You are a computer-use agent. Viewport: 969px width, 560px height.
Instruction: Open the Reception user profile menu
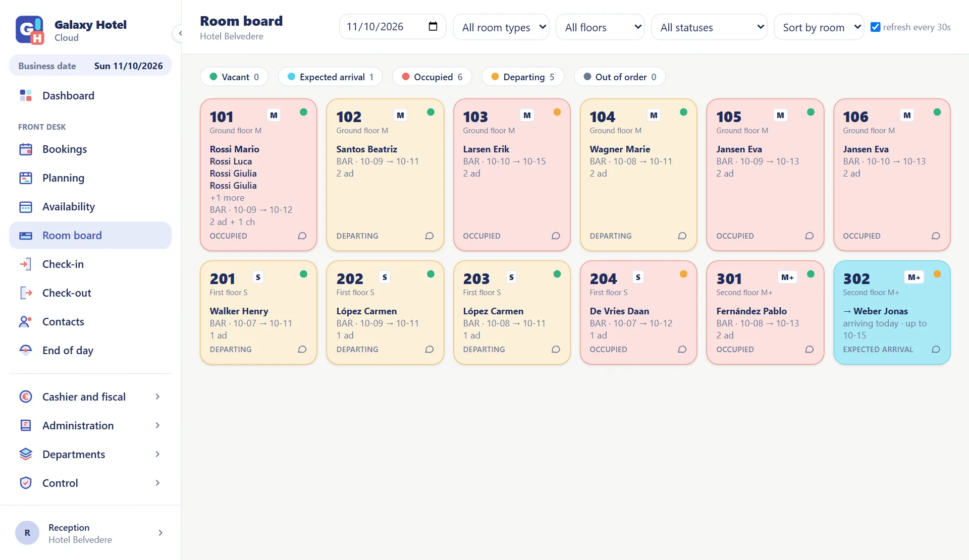coord(90,533)
